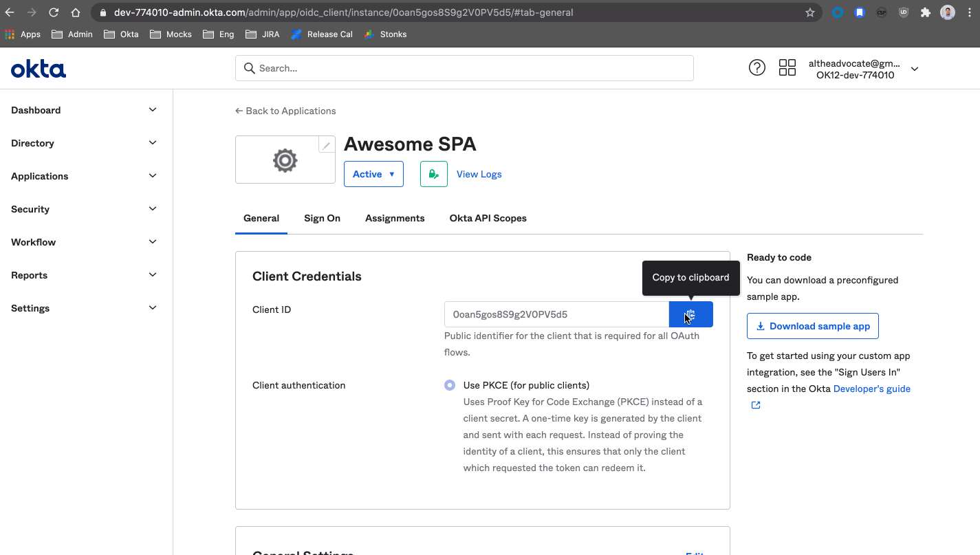
Task: Switch to the Sign On tab
Action: [322, 218]
